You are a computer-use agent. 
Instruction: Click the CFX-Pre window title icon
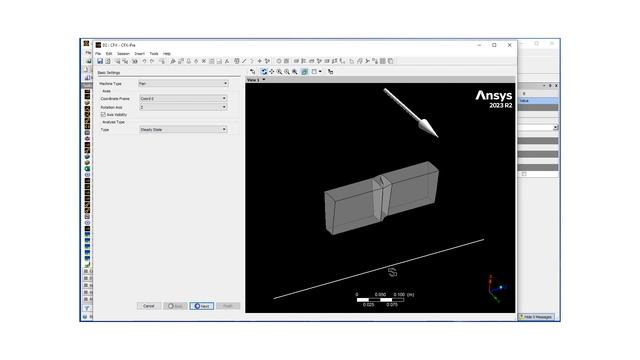98,45
